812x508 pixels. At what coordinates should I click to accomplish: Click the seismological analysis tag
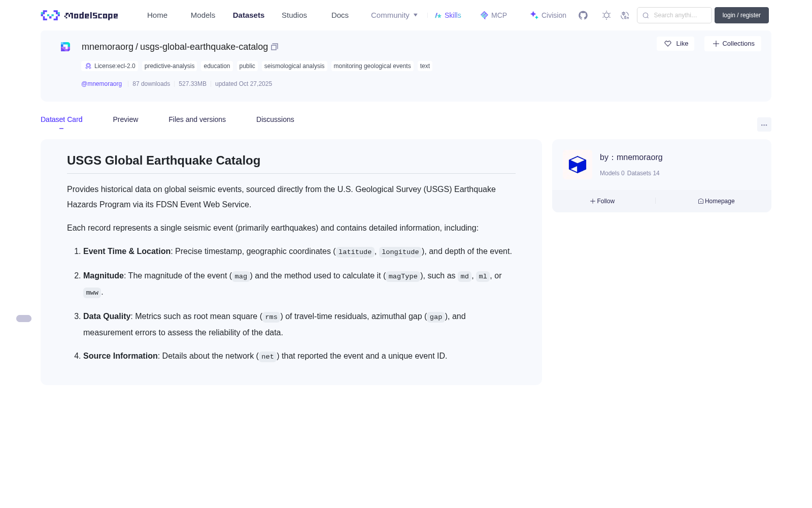pos(294,66)
